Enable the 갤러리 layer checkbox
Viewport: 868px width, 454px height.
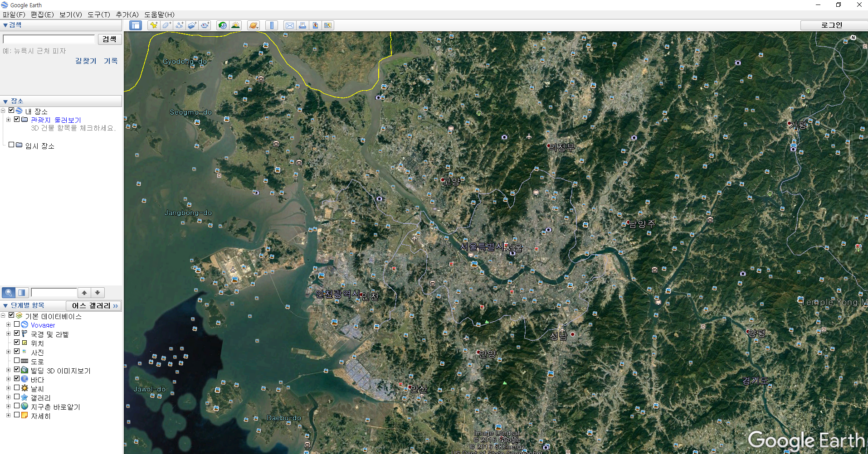click(x=17, y=397)
